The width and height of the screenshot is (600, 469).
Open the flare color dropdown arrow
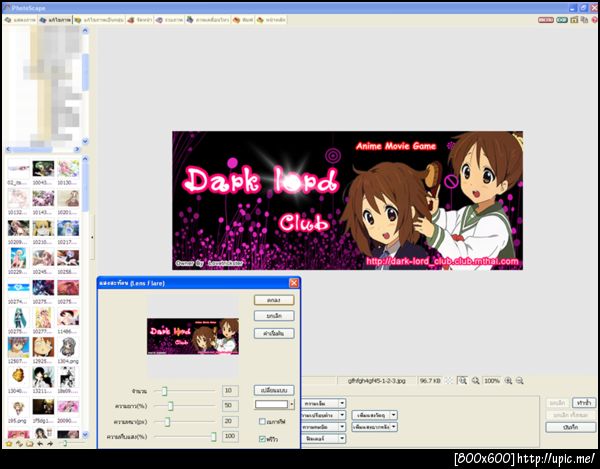pyautogui.click(x=292, y=404)
